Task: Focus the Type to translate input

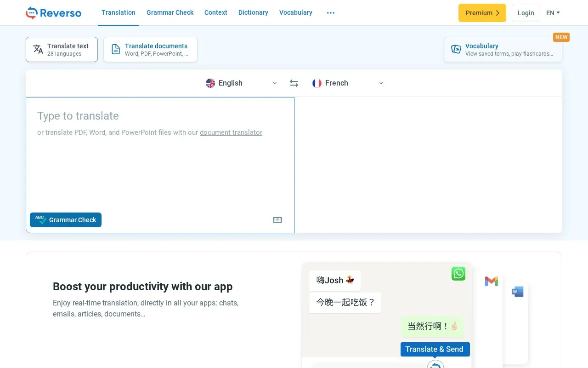Action: click(160, 165)
